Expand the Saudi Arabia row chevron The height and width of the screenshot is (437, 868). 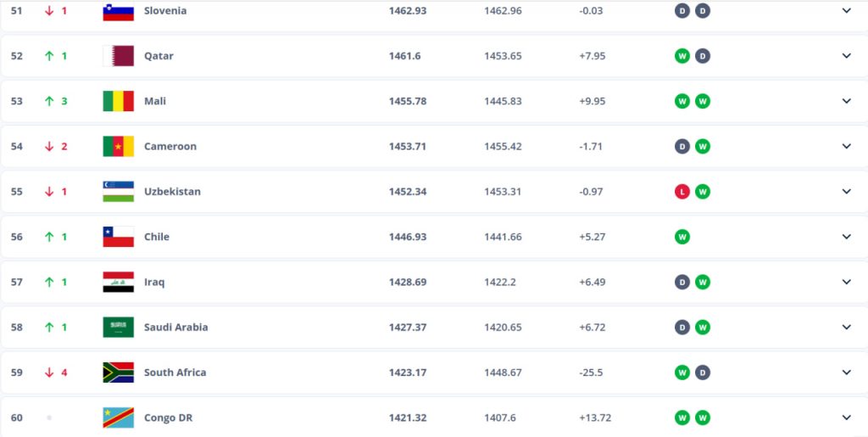click(846, 327)
